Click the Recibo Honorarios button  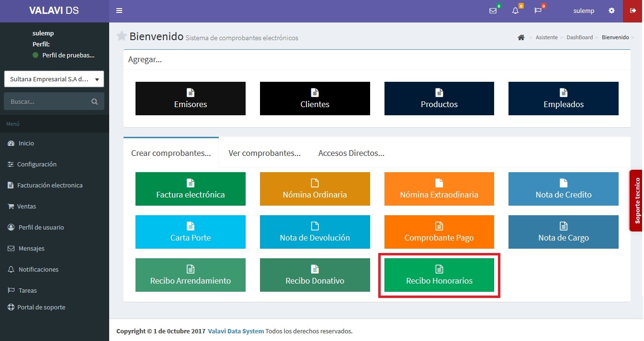pos(439,275)
